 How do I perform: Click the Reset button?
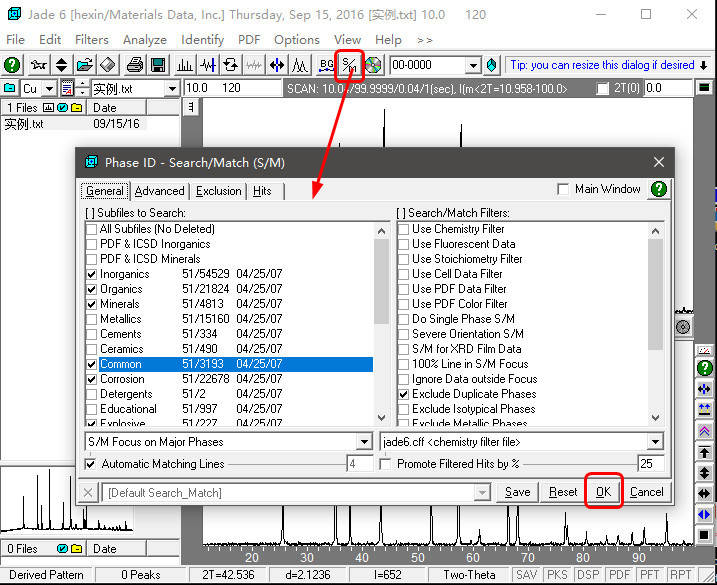click(x=563, y=492)
